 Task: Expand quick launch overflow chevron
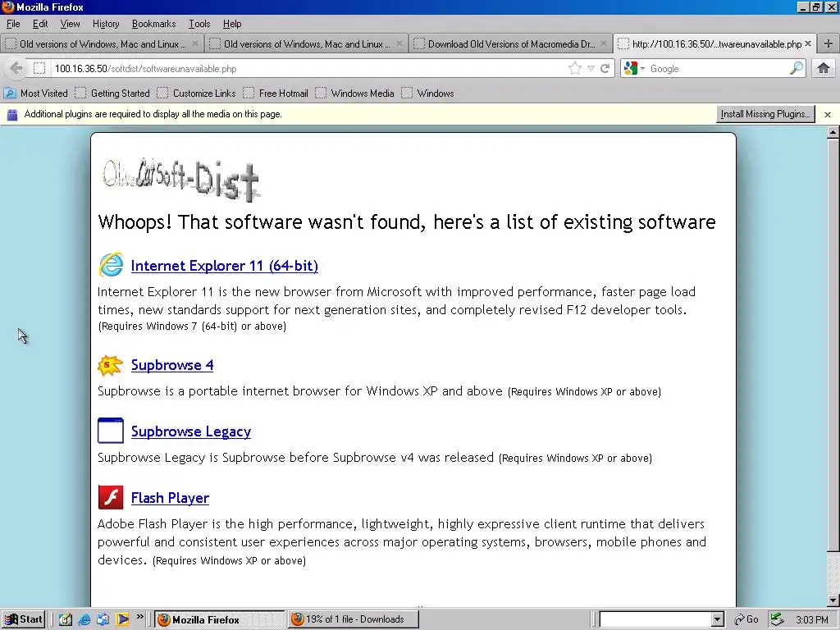[x=139, y=617]
